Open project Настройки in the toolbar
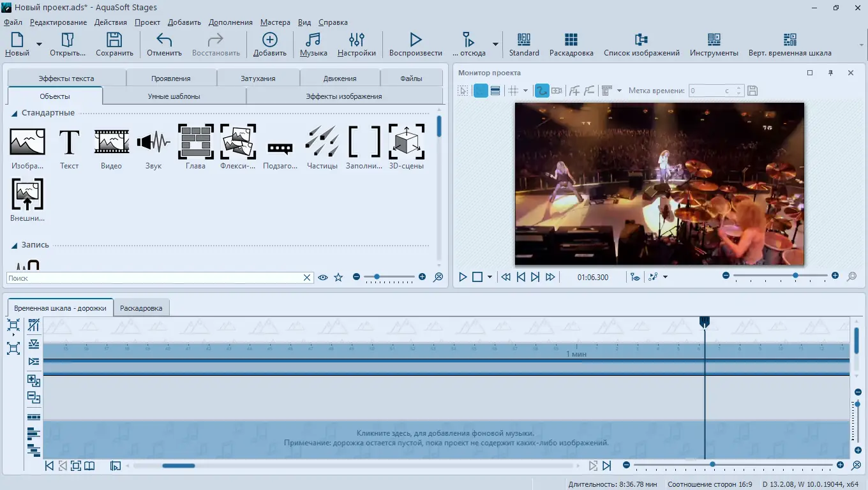The height and width of the screenshot is (490, 868). pyautogui.click(x=357, y=45)
